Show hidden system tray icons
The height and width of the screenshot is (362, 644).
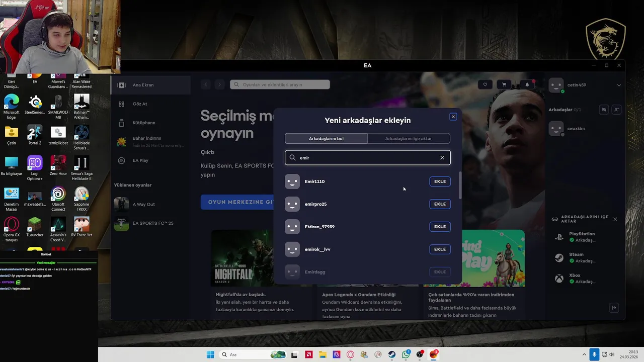(584, 354)
